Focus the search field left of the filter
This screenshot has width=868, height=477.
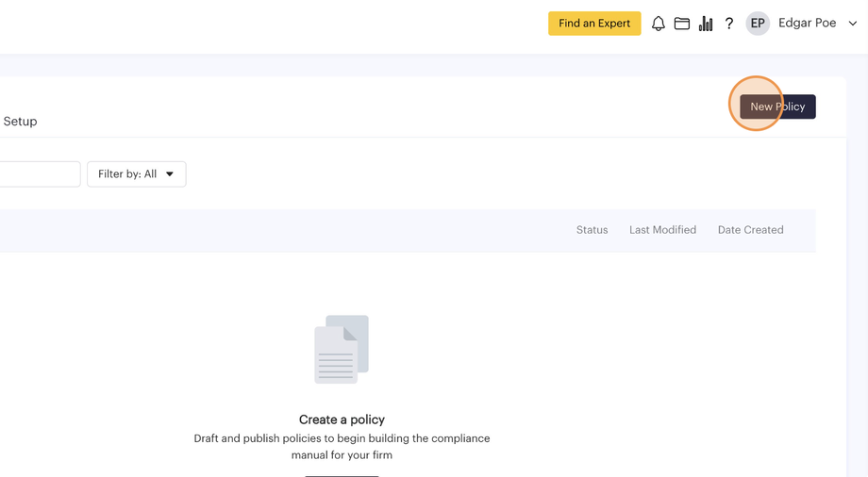point(38,174)
